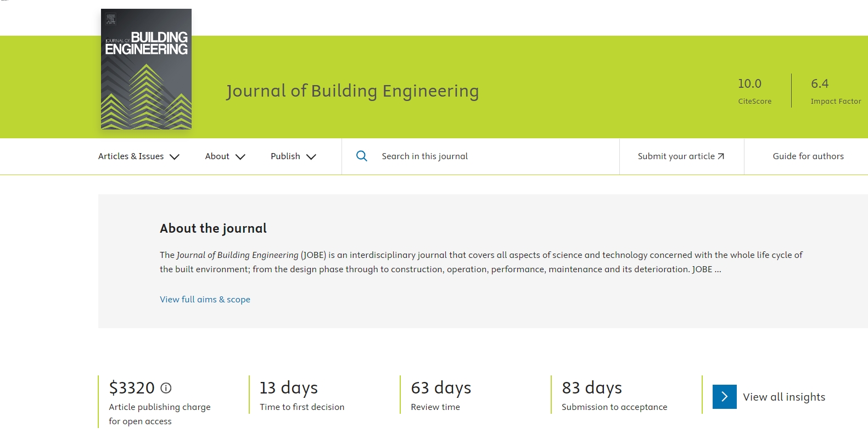Click Review time label
Viewport: 868px width, 433px height.
[x=435, y=407]
